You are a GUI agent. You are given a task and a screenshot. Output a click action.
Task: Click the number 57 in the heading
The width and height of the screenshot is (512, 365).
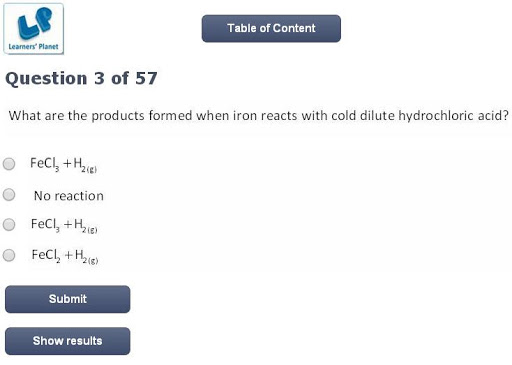[x=146, y=78]
